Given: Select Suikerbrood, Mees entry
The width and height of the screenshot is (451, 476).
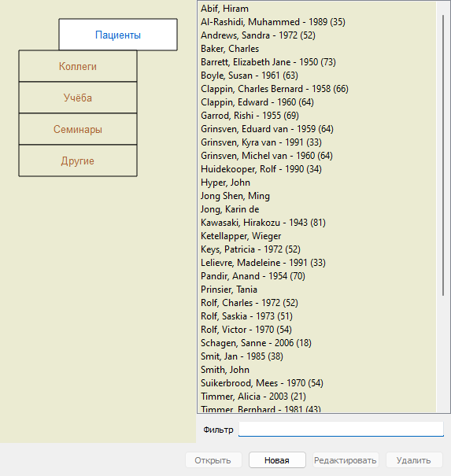Looking at the screenshot, I should coord(318,383).
